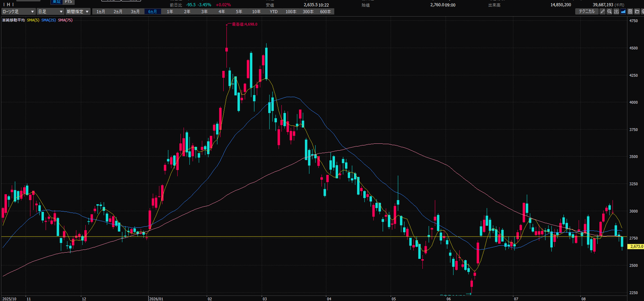
Task: Select the 2ヵ月 range
Action: pos(119,11)
